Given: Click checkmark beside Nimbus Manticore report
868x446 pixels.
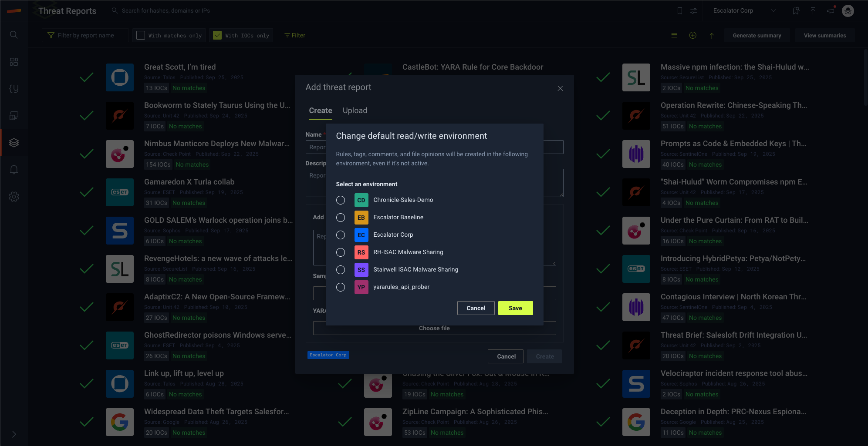Looking at the screenshot, I should coord(87,154).
